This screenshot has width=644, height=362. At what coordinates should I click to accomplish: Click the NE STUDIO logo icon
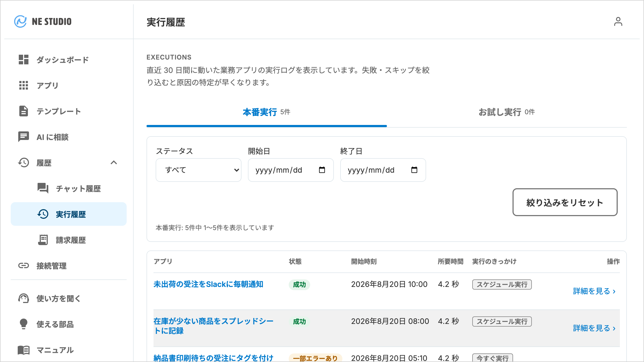[x=20, y=21]
